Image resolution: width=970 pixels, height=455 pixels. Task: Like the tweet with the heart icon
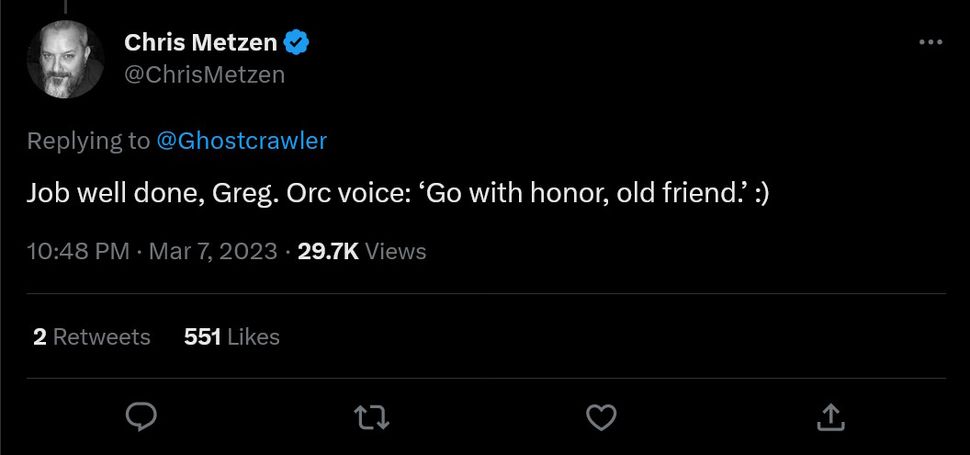601,416
